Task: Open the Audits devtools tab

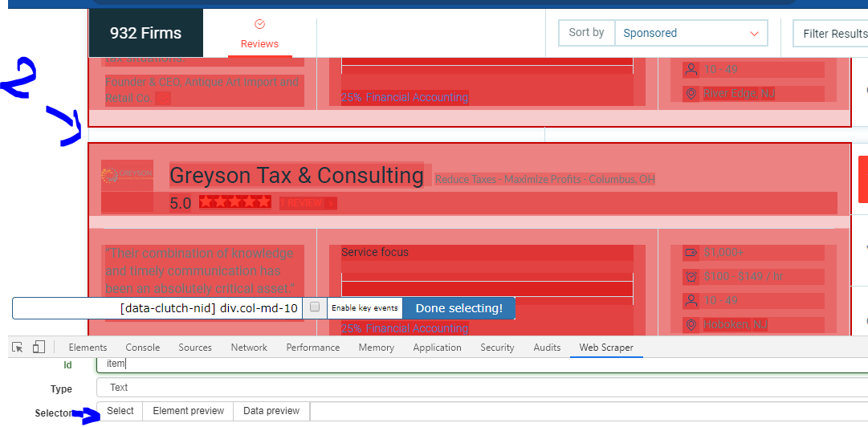Action: (547, 348)
